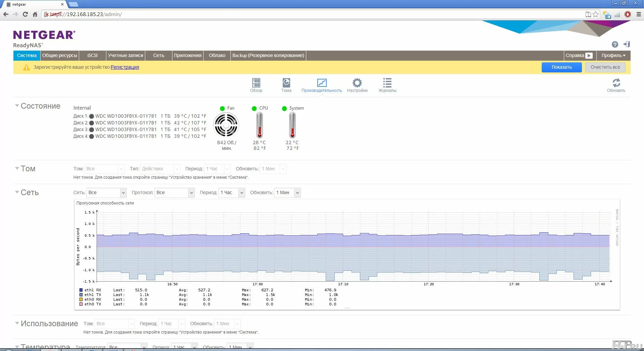Viewport: 644px width, 351px height.
Task: Click the Очистить все button
Action: tap(605, 67)
